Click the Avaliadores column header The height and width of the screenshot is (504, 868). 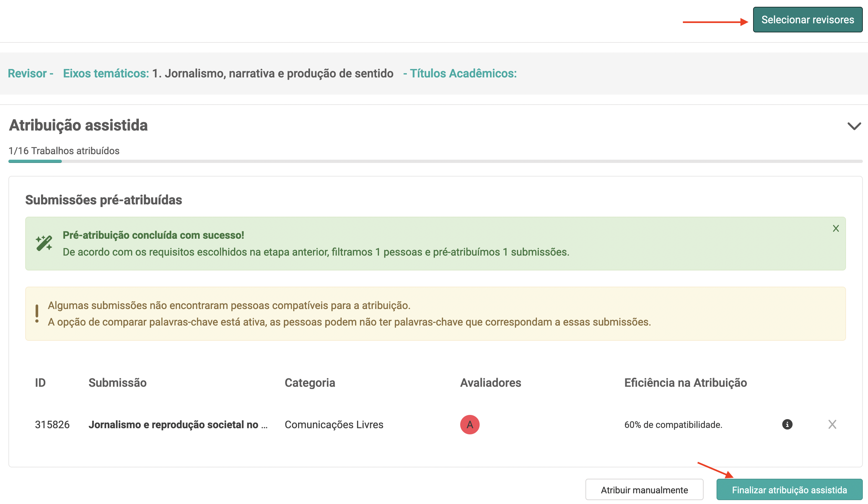coord(491,383)
